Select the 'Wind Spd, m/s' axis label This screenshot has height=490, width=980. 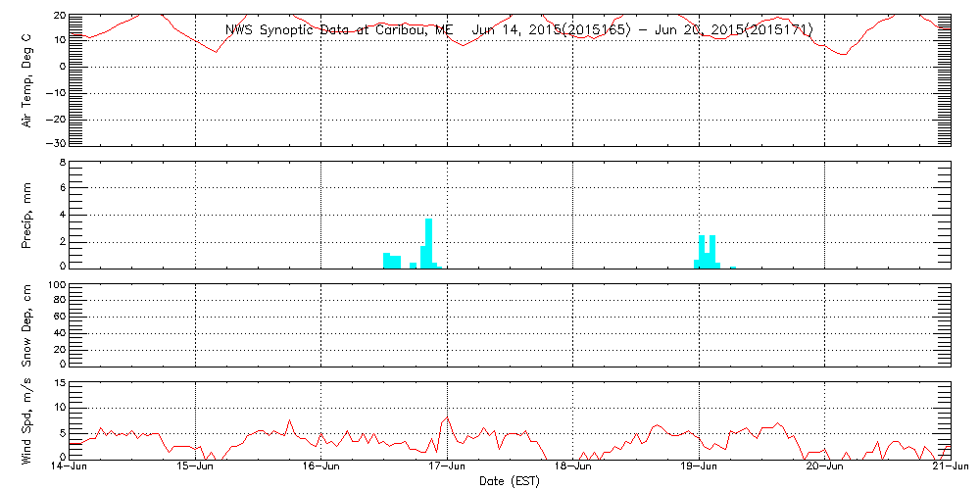27,419
